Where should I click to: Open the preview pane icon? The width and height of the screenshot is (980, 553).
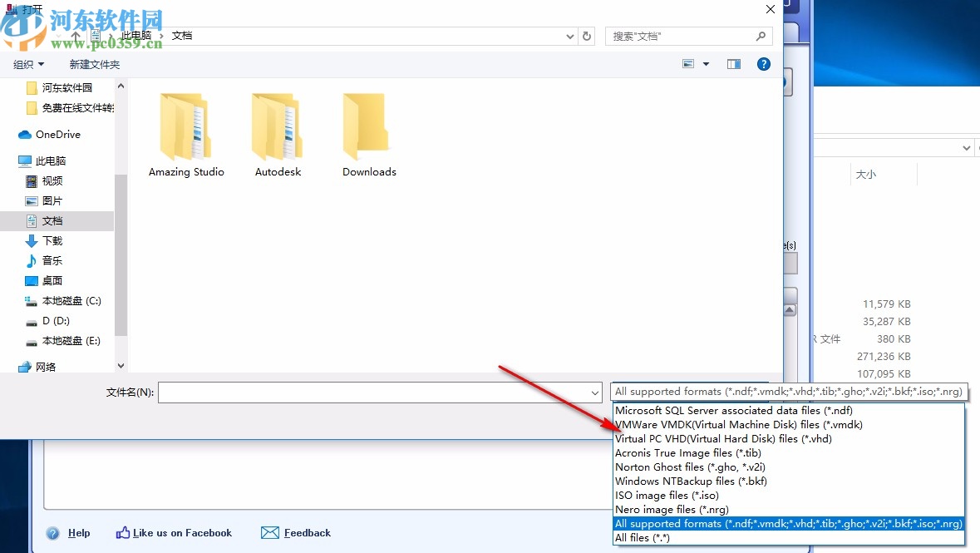pyautogui.click(x=733, y=63)
